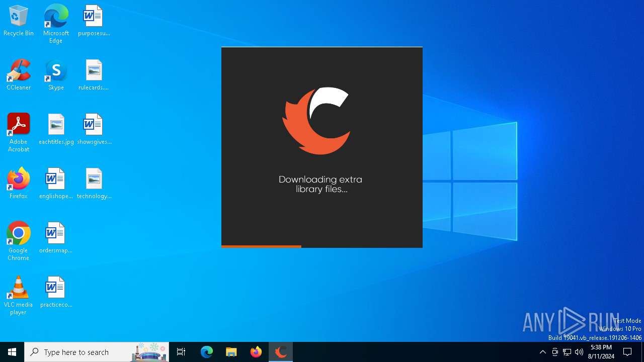Open File Explorer from the taskbar
This screenshot has height=362, width=644.
coord(231,352)
